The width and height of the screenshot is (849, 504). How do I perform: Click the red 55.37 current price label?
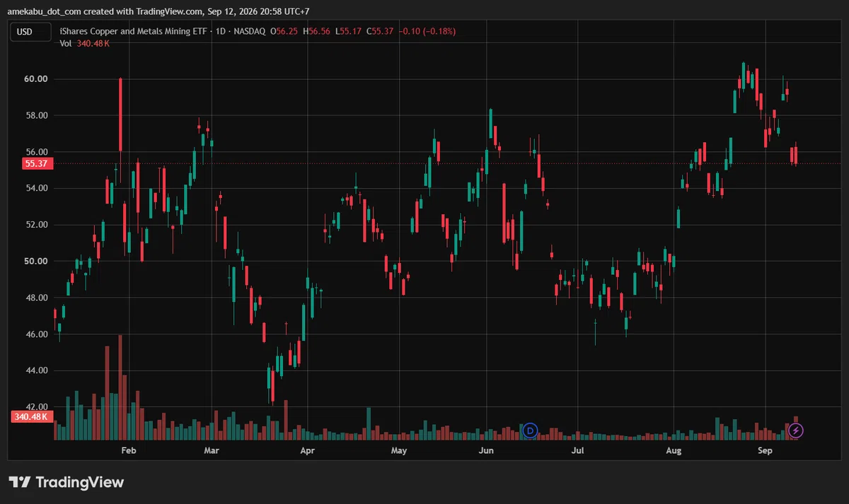click(35, 163)
